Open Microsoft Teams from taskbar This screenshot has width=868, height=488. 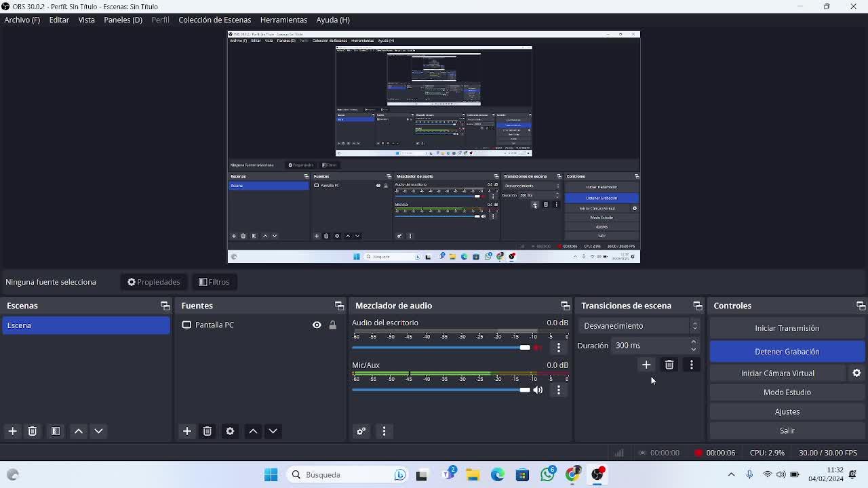[448, 474]
